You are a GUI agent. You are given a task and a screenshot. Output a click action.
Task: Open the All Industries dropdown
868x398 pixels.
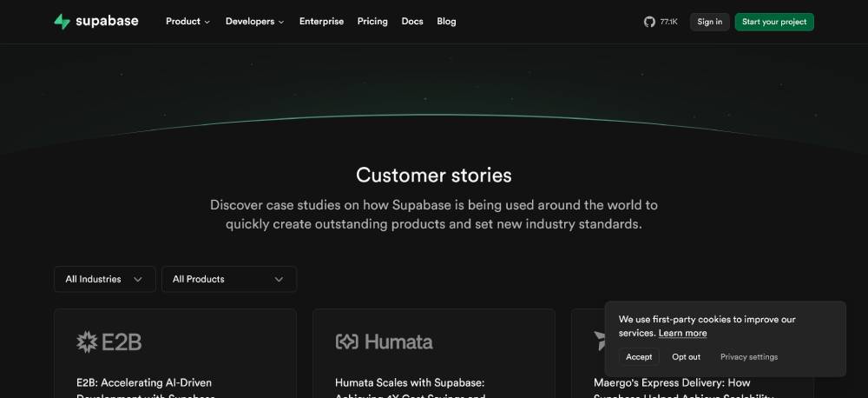(x=105, y=279)
